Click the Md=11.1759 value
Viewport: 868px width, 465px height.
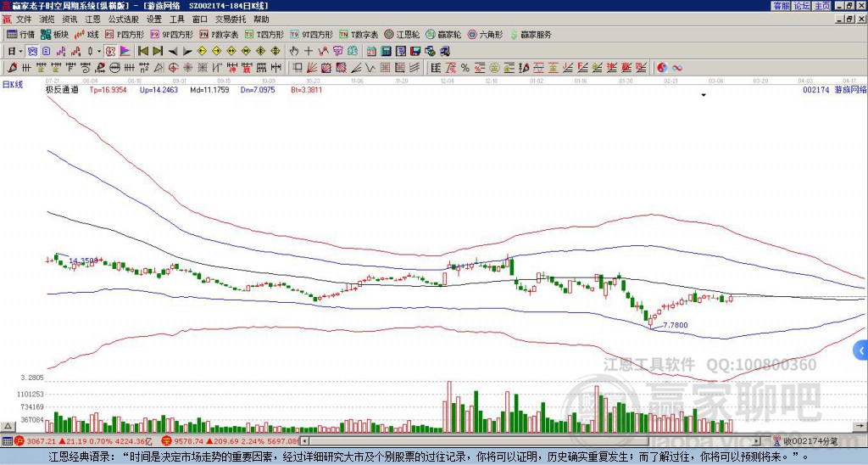pos(209,89)
